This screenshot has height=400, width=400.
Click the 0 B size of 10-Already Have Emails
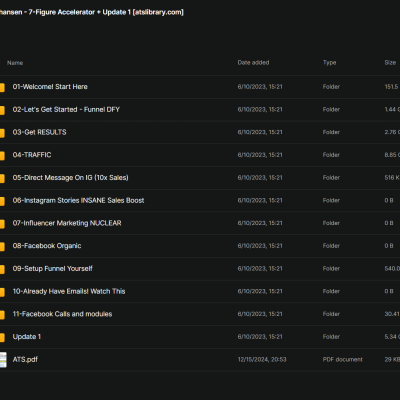(389, 291)
